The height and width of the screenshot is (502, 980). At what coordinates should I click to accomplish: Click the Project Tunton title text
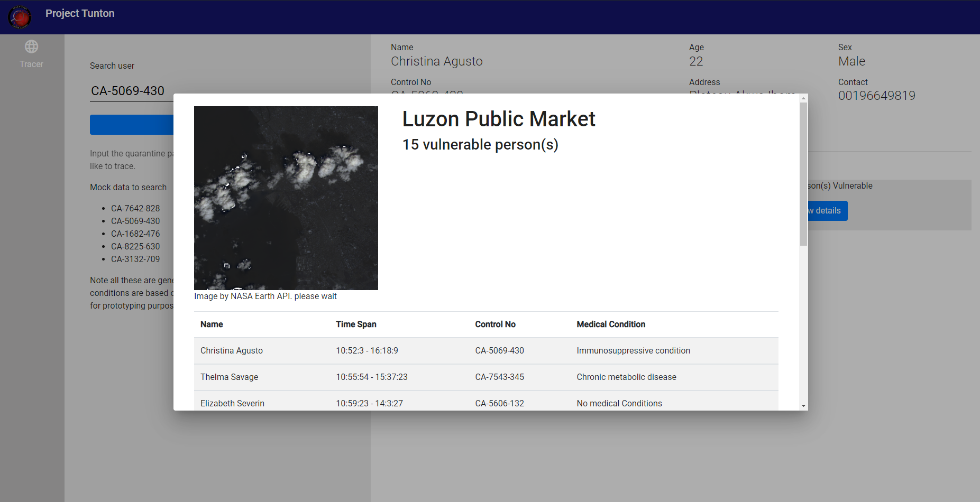coord(80,13)
